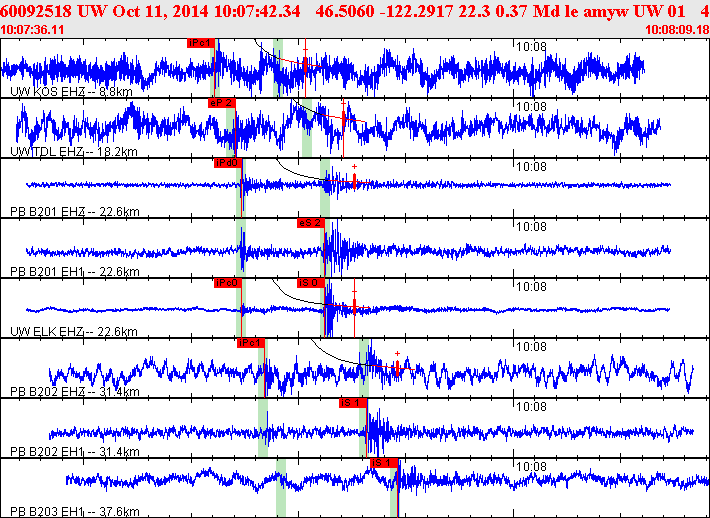Click the iPd0 pick flag on B201 EHZ
This screenshot has height=518, width=710.
[x=228, y=163]
